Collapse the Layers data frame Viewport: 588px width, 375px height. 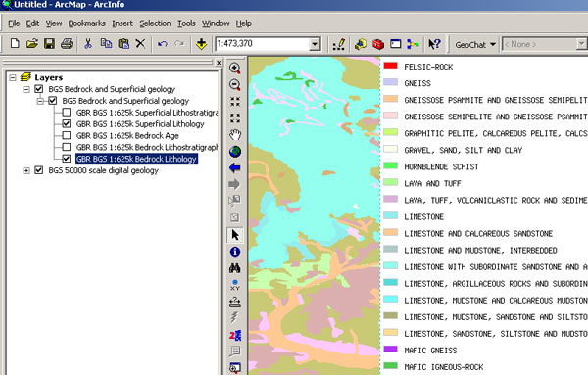pos(13,77)
